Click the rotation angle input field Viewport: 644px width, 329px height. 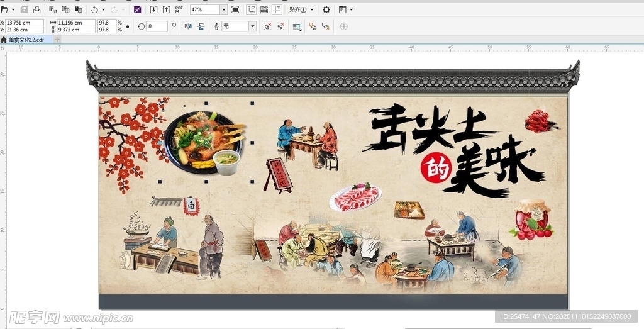click(x=157, y=26)
